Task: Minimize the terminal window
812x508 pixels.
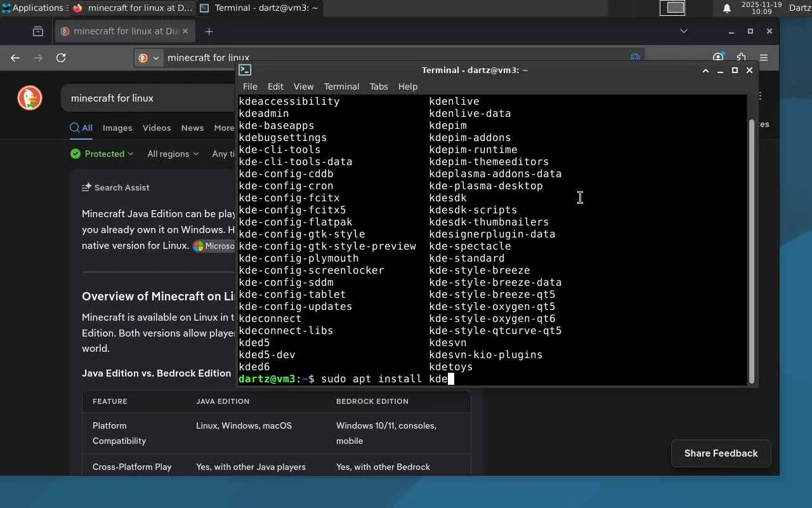Action: coord(720,70)
